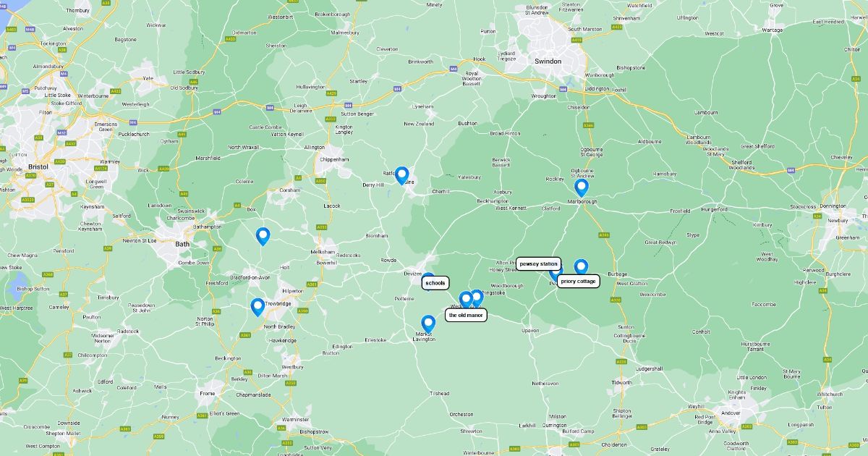Click the Swindon city name on map
This screenshot has width=868, height=456.
click(548, 62)
